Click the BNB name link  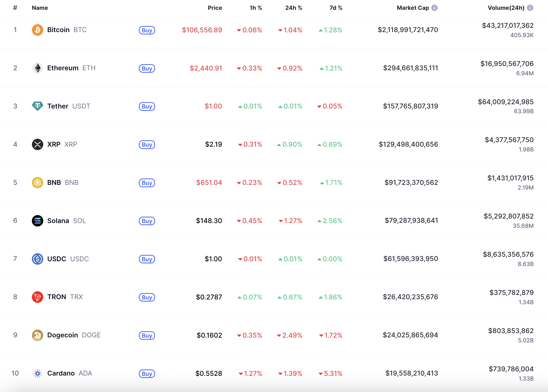coord(54,183)
